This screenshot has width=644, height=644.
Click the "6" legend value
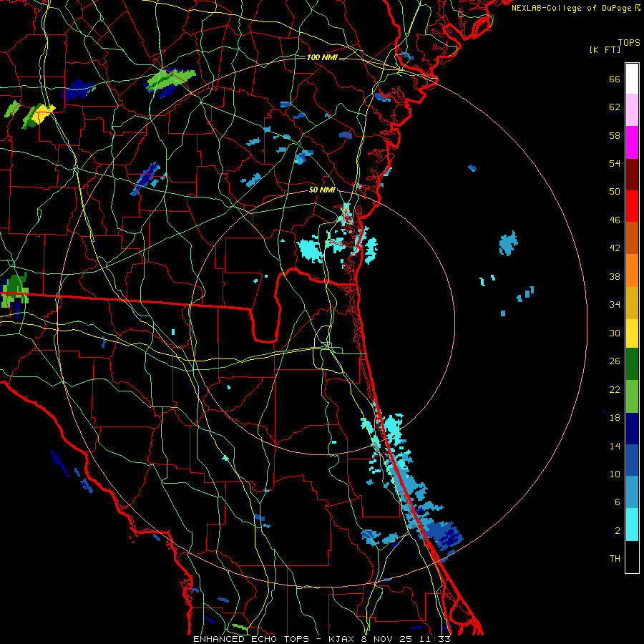pos(618,502)
